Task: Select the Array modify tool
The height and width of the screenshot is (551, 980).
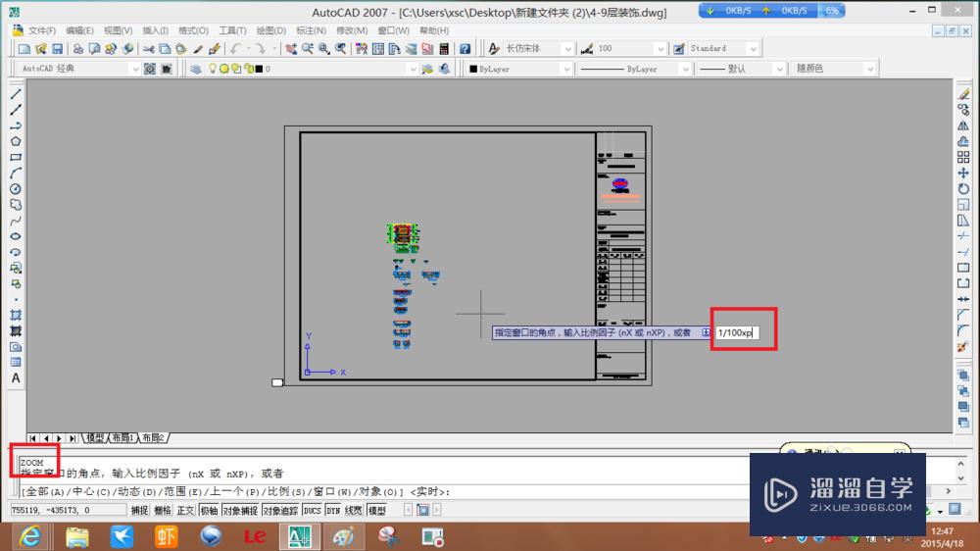Action: pyautogui.click(x=963, y=158)
